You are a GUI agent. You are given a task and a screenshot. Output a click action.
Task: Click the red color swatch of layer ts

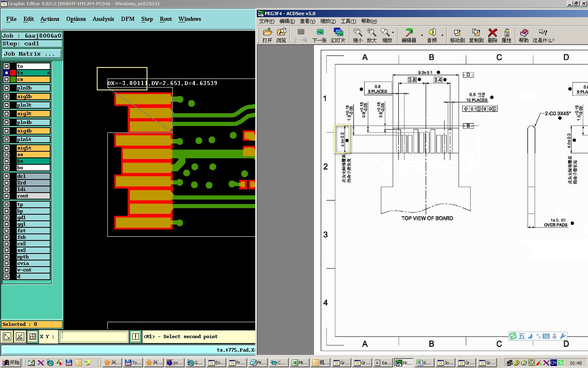click(13, 73)
